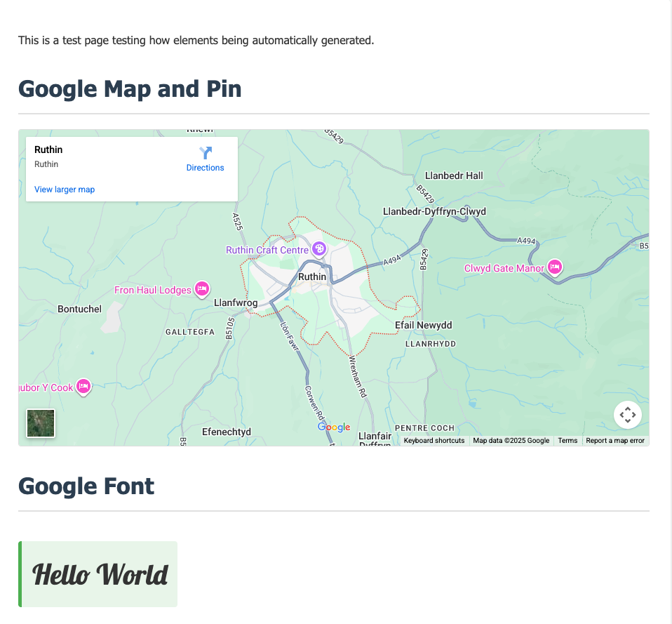This screenshot has width=672, height=624.
Task: Activate the map's drag-to-move arrows icon
Action: tap(627, 414)
